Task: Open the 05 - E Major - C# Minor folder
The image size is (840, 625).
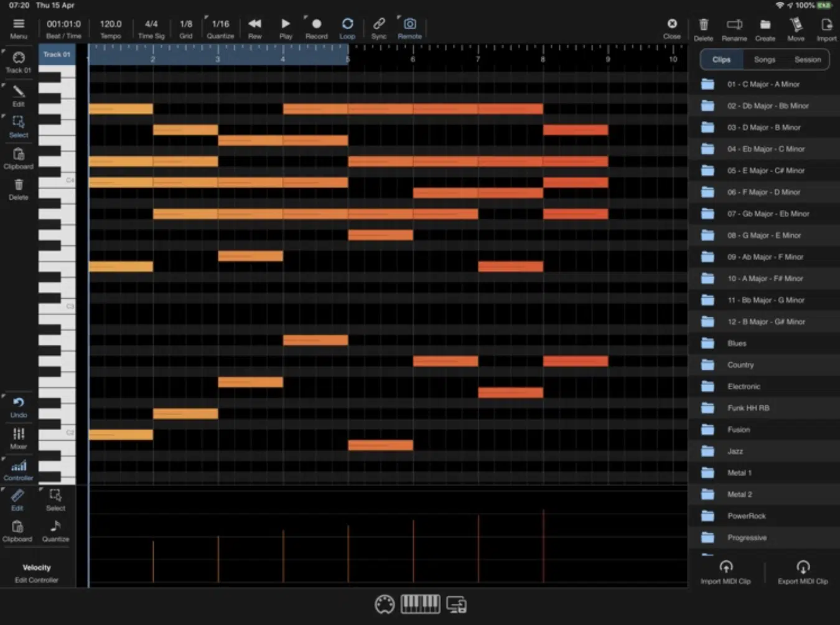Action: coord(765,171)
